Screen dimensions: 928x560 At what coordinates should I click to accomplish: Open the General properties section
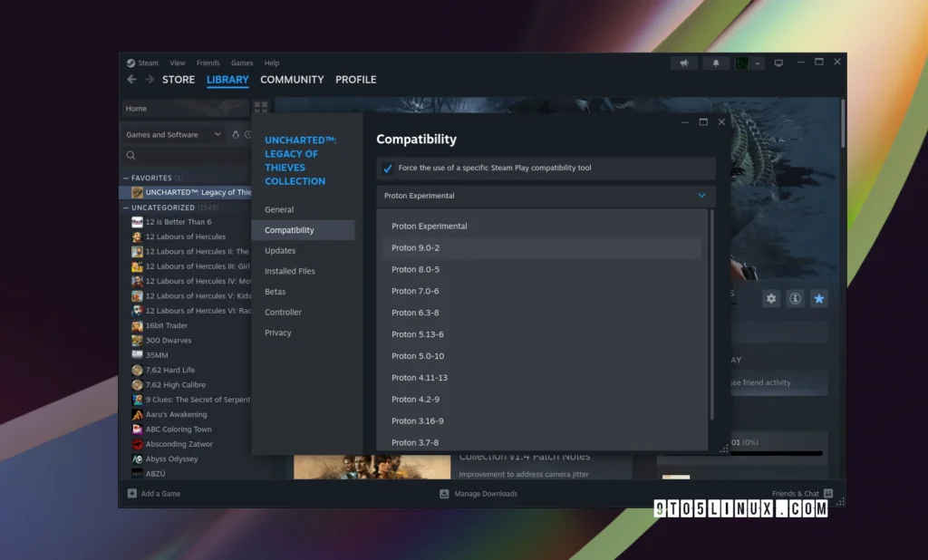tap(303, 209)
